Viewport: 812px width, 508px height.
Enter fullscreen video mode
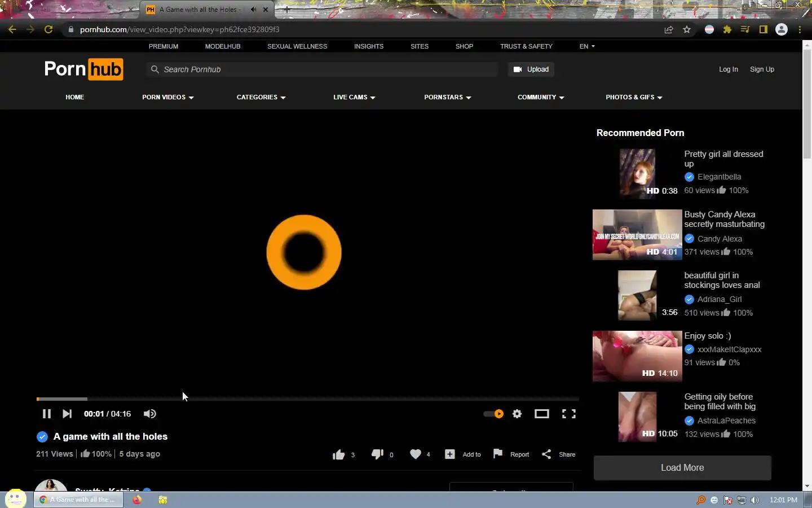coord(569,414)
